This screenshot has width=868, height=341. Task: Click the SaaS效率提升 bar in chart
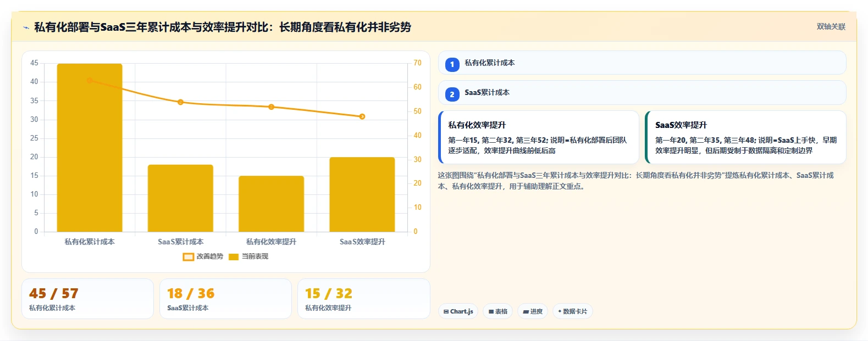[x=362, y=194]
